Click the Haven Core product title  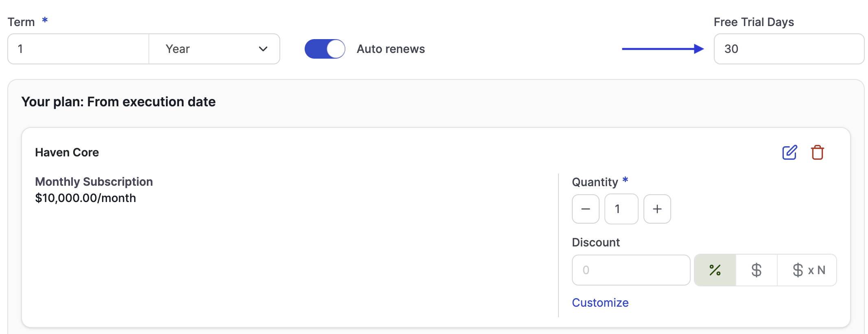point(67,152)
